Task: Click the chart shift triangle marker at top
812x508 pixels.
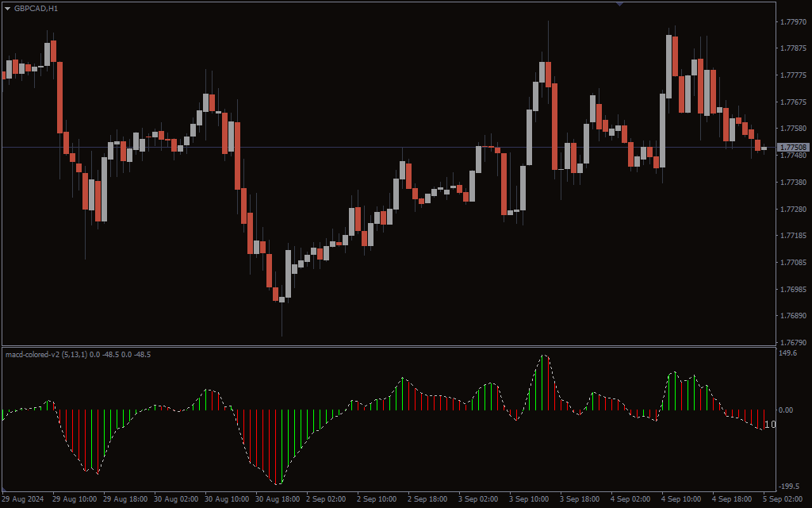Action: pos(619,4)
